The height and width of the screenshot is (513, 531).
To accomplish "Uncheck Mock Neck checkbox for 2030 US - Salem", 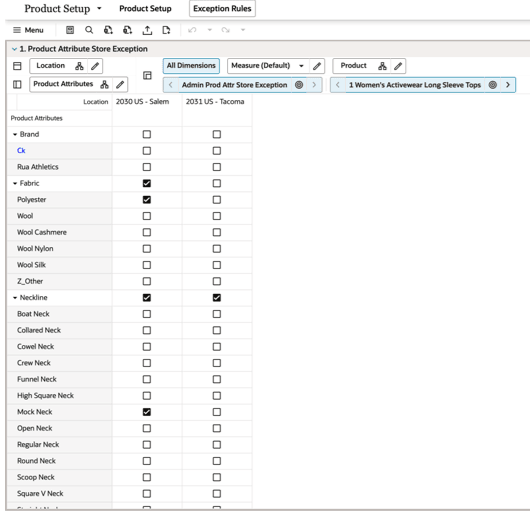I will 147,412.
